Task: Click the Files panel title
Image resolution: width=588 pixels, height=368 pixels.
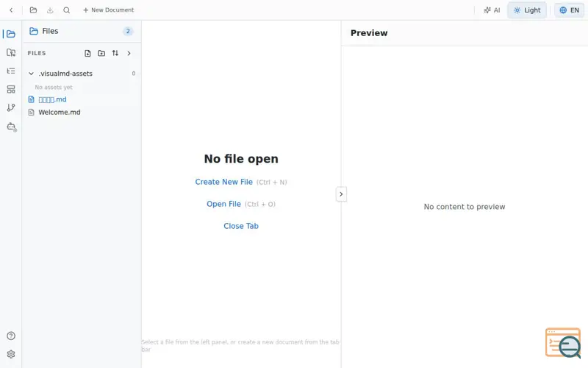Action: pos(50,31)
